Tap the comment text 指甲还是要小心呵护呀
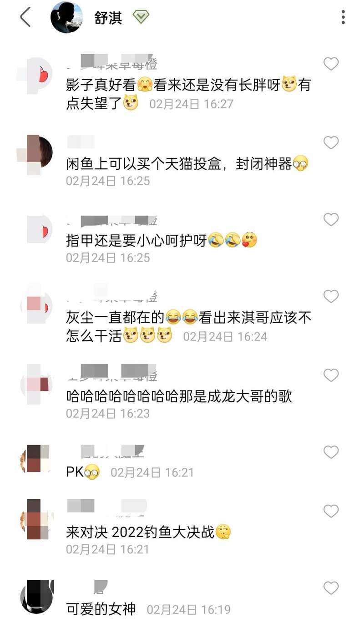 pyautogui.click(x=136, y=240)
